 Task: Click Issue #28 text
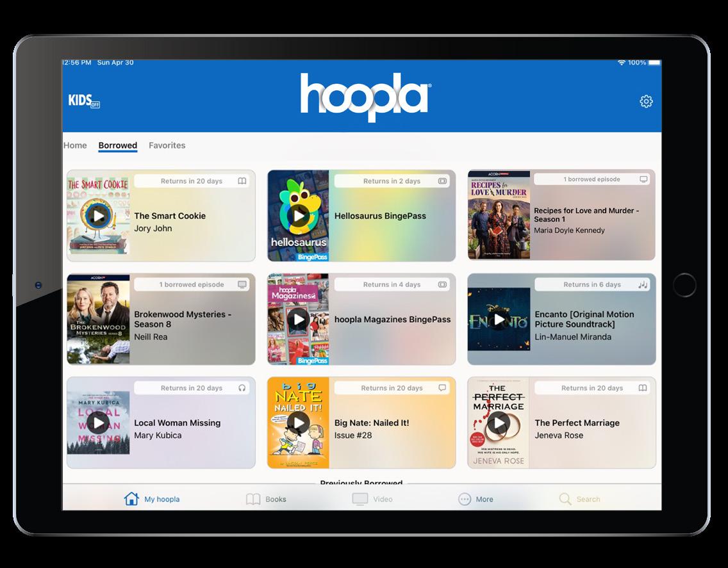[x=353, y=435]
